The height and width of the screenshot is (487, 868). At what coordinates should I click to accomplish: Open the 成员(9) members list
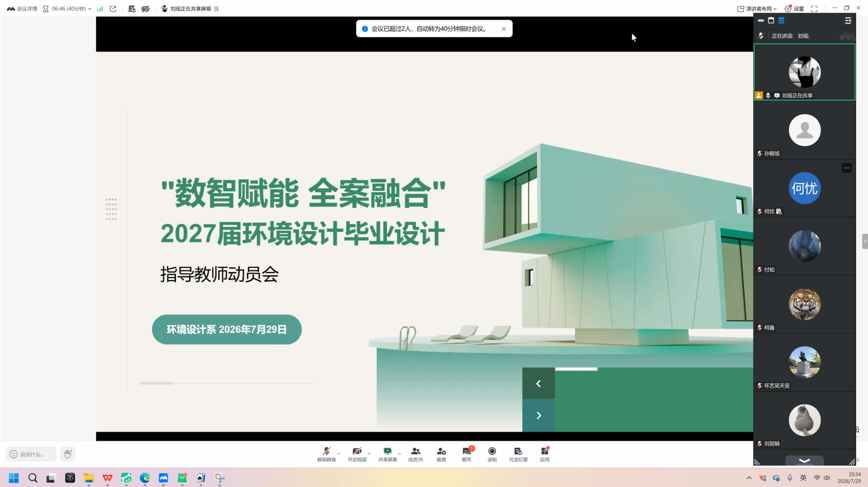pyautogui.click(x=415, y=454)
